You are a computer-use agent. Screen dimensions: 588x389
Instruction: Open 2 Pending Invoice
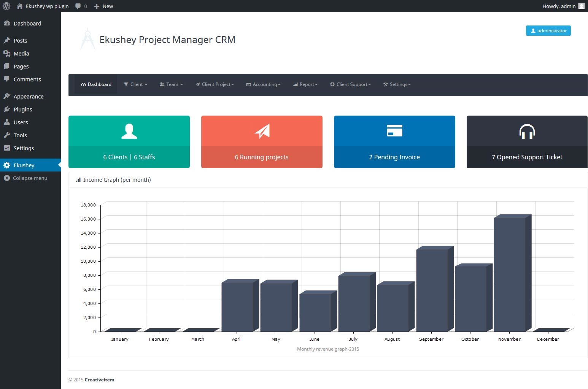(394, 157)
